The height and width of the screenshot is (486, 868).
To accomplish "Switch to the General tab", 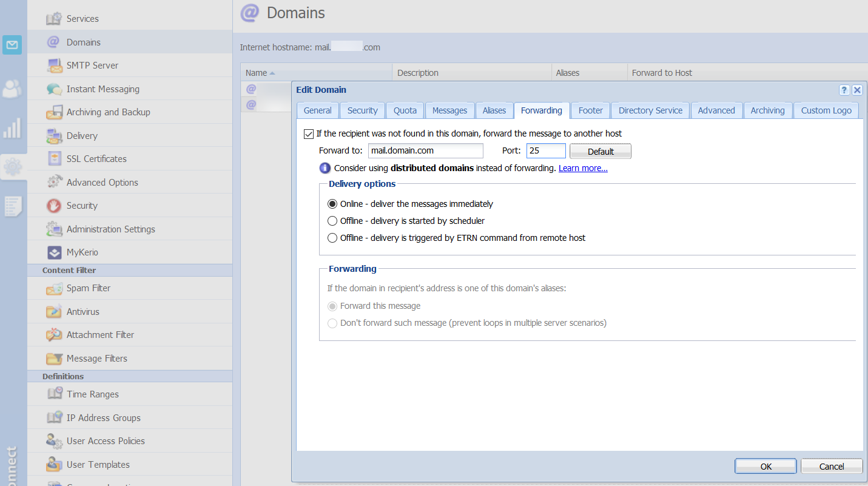I will point(317,110).
